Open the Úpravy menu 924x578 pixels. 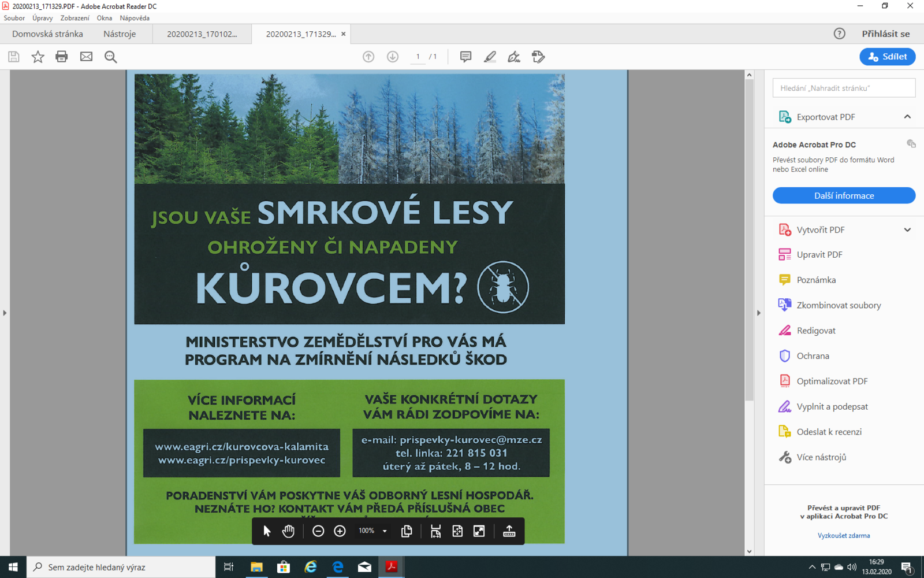pyautogui.click(x=42, y=18)
